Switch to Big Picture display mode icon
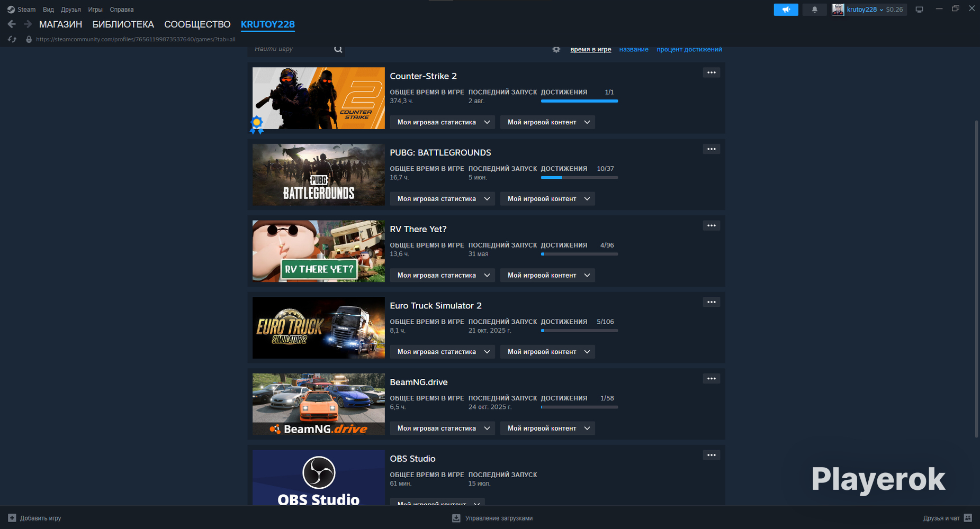The image size is (980, 529). 919,10
